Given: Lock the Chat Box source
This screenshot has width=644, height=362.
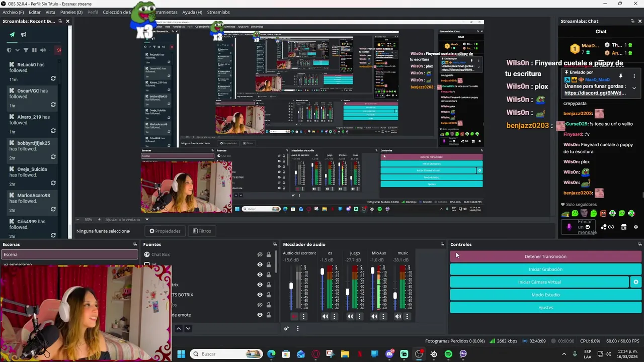Looking at the screenshot, I should pos(269,254).
